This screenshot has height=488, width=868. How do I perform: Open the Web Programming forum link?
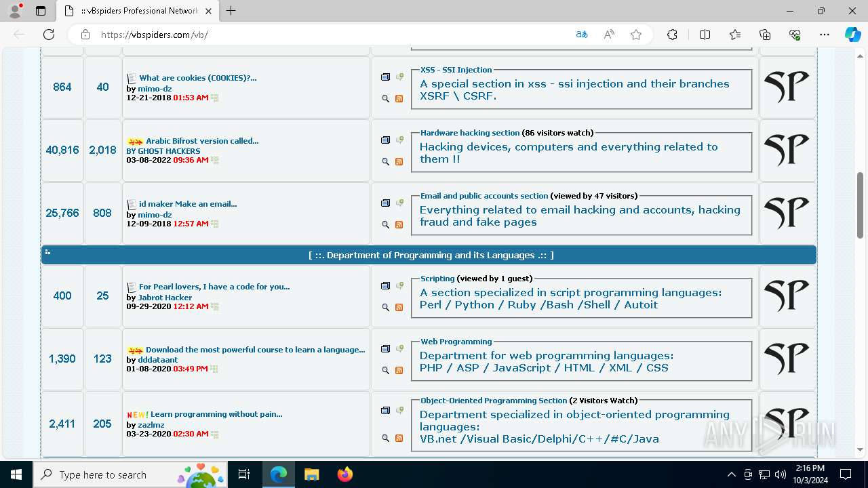point(456,342)
